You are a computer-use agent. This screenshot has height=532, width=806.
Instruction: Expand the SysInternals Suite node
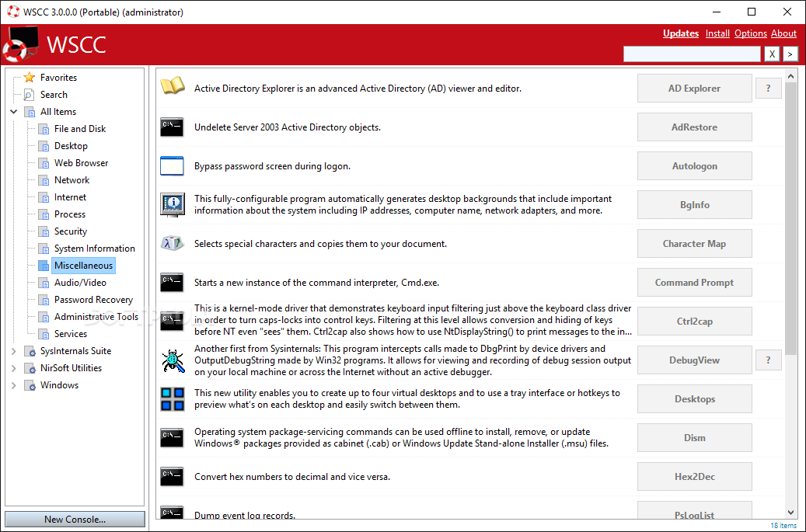[x=13, y=351]
